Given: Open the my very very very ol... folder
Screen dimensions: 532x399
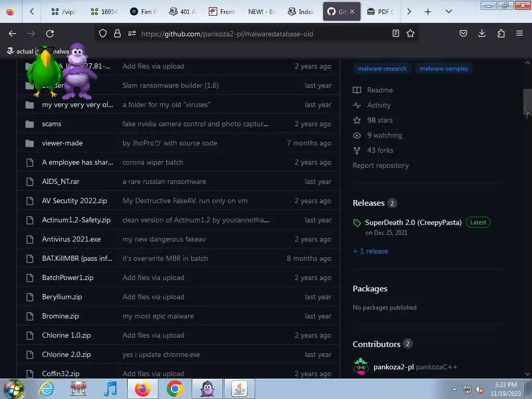Looking at the screenshot, I should 77,105.
